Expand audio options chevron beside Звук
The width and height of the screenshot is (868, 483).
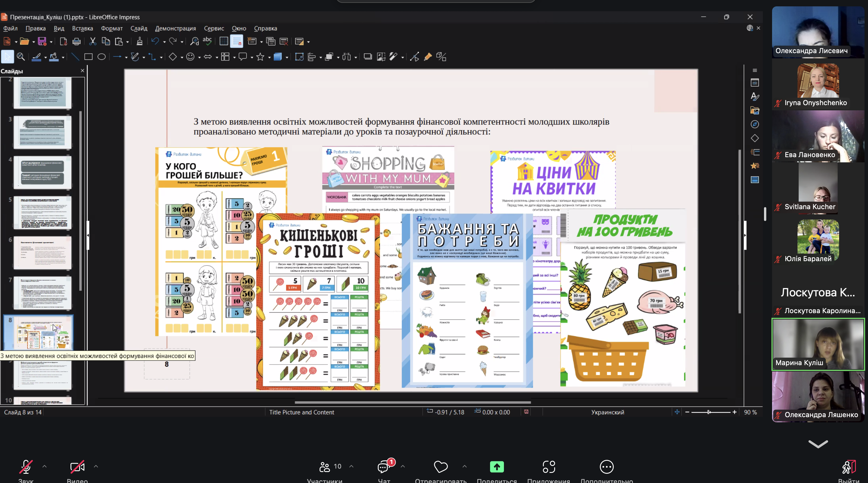pos(44,466)
